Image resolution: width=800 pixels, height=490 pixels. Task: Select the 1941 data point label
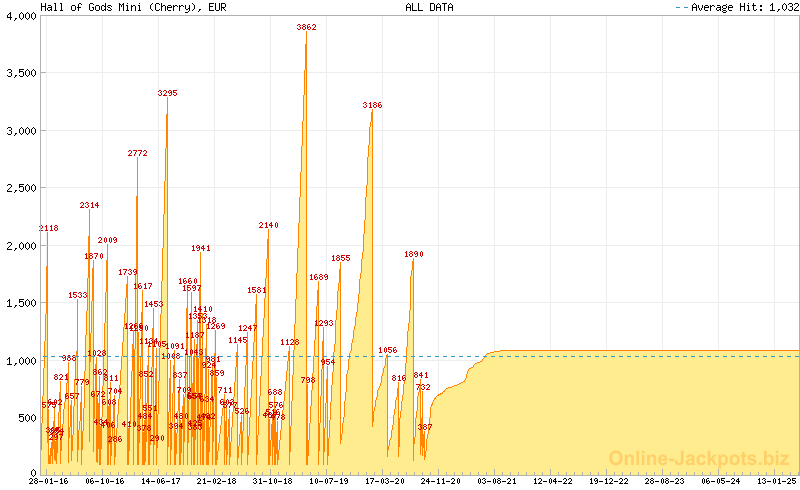point(201,248)
